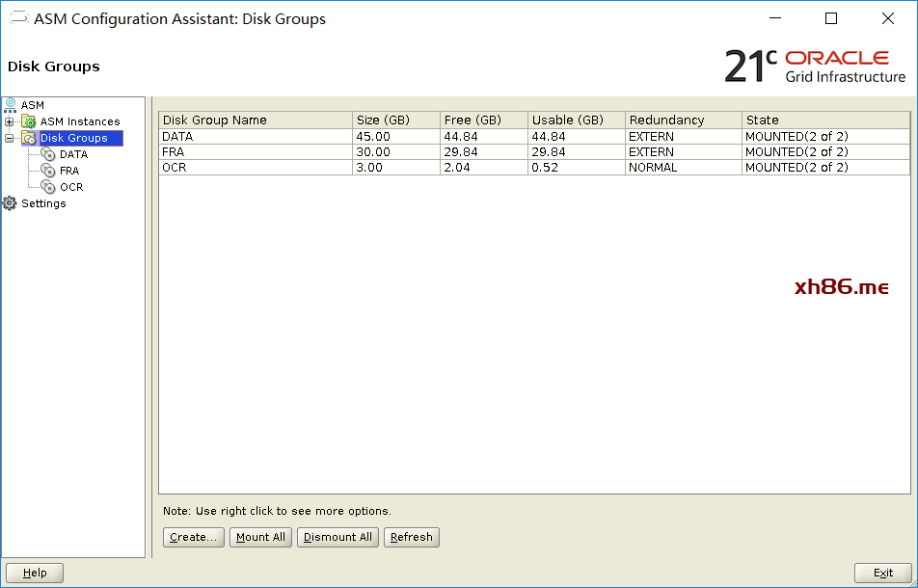Click the FRA disk group tree icon

[x=48, y=171]
